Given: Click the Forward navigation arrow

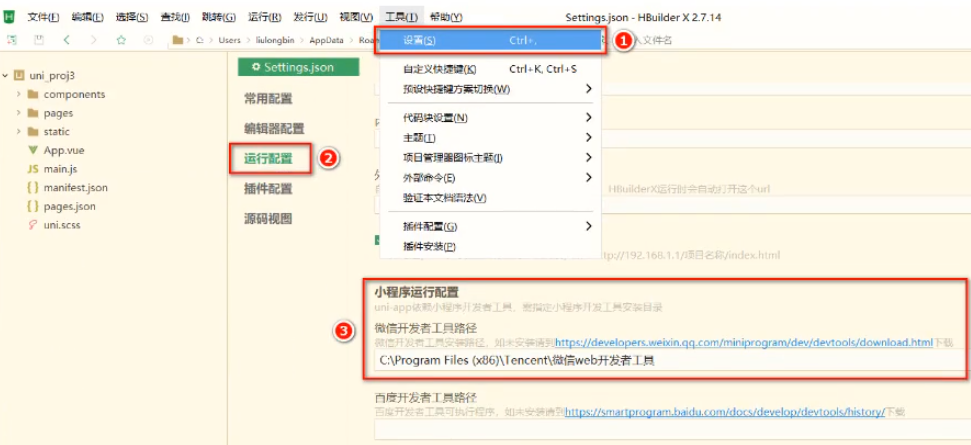Looking at the screenshot, I should 94,40.
